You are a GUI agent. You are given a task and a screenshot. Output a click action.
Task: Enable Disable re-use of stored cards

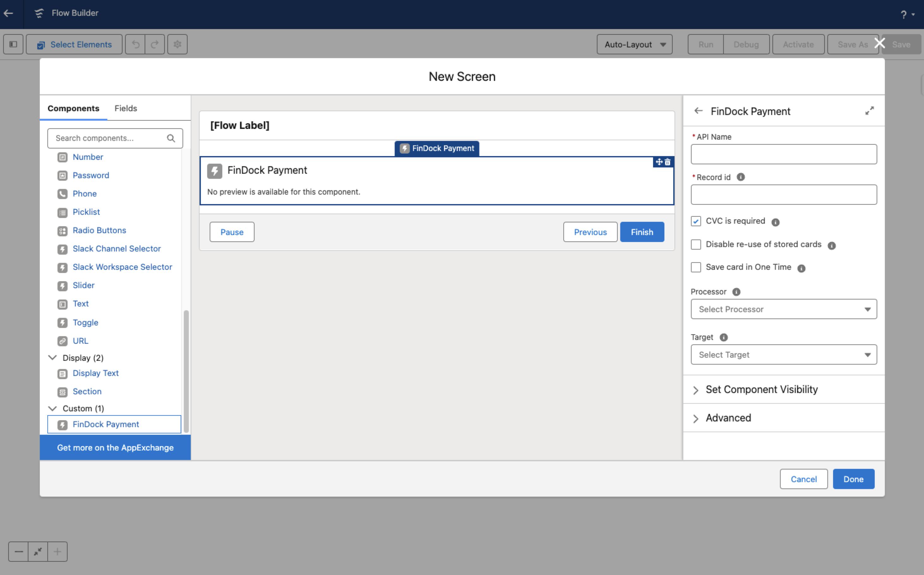click(696, 245)
